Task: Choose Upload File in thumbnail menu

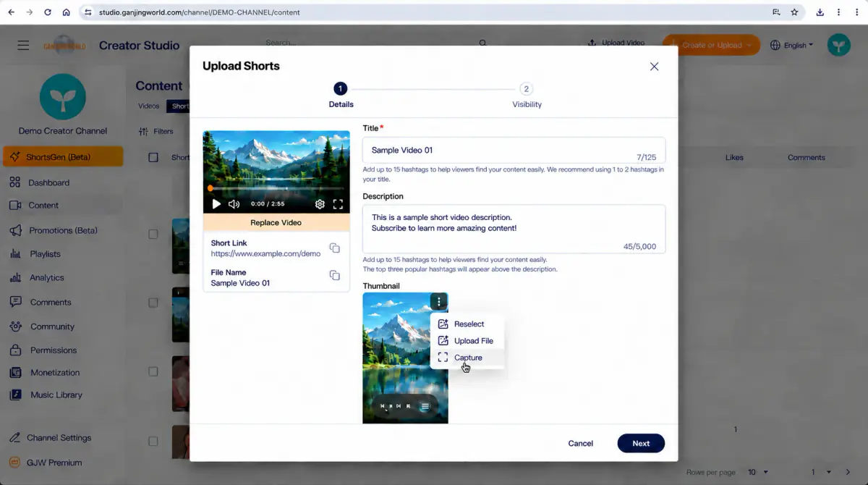Action: tap(467, 341)
